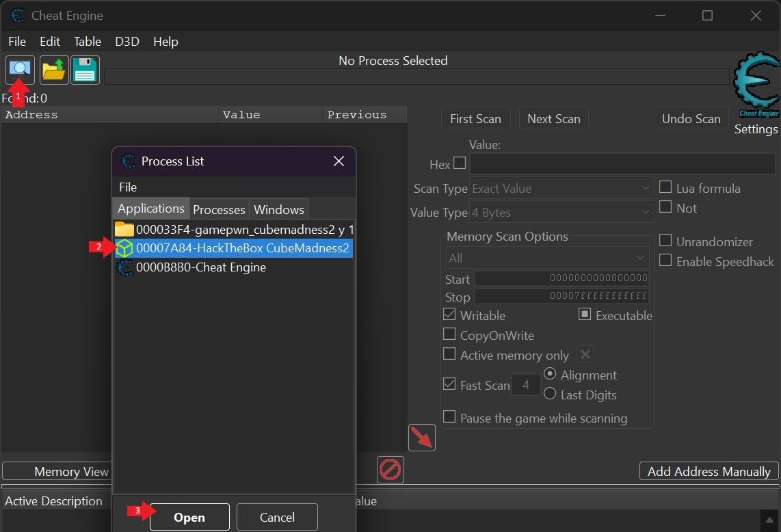Screen dimensions: 781x532
Task: Click the green cube HackTheBox icon
Action: 124,248
